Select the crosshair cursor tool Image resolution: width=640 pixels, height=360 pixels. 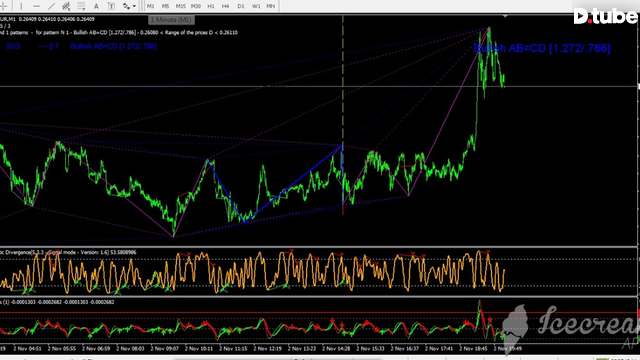(x=3, y=6)
